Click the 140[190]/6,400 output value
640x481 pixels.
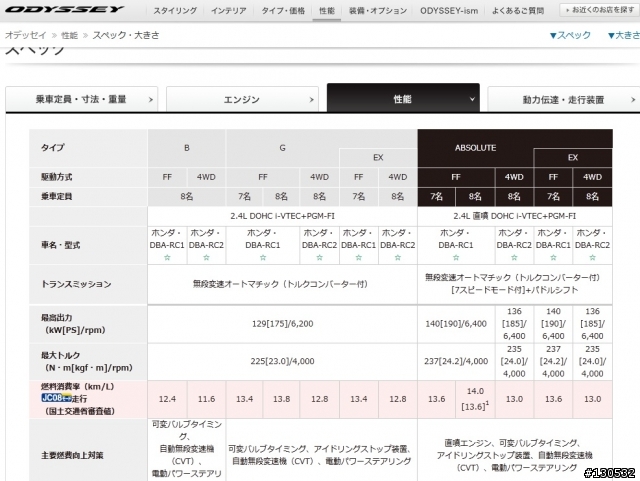click(x=456, y=324)
